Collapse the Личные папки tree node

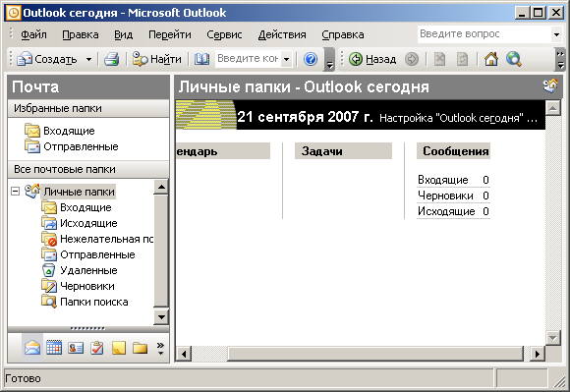16,192
